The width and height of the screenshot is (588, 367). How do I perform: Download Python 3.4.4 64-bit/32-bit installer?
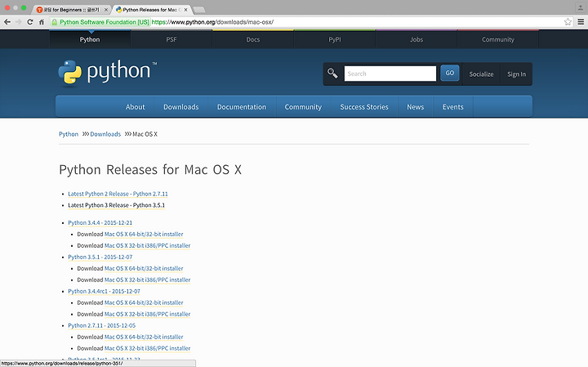click(x=144, y=234)
